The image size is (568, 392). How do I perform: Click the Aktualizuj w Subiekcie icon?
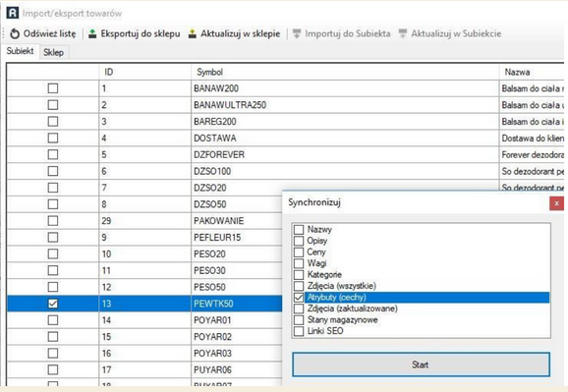pyautogui.click(x=403, y=33)
